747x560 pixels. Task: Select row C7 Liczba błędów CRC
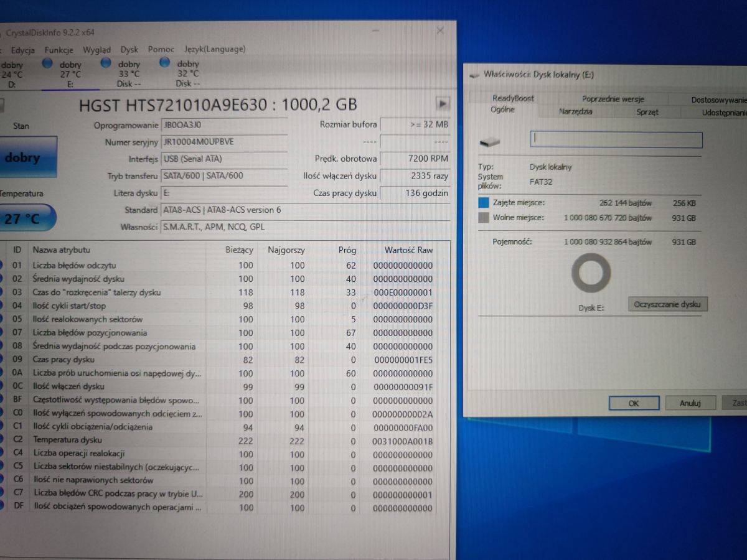223,494
